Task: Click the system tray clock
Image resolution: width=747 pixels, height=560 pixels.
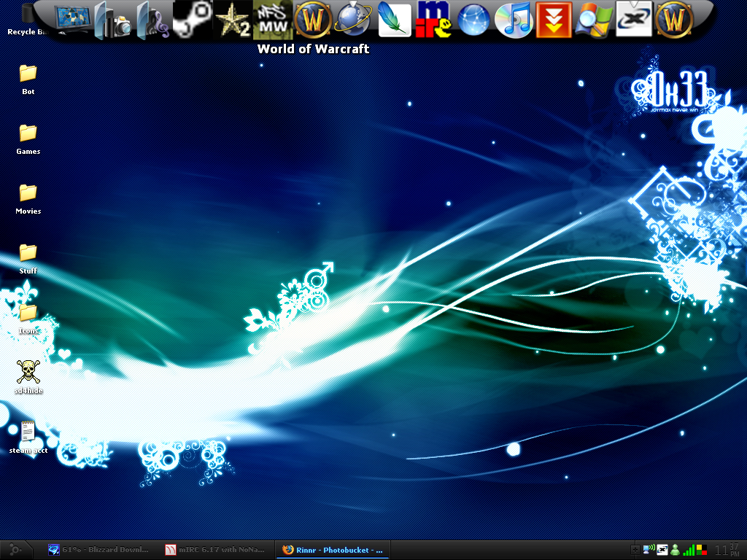Action: tap(727, 550)
